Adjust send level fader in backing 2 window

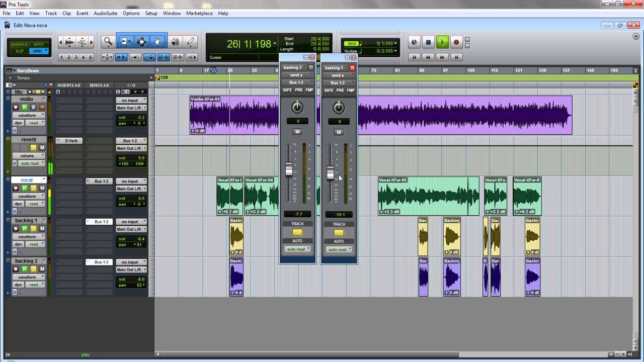(289, 169)
